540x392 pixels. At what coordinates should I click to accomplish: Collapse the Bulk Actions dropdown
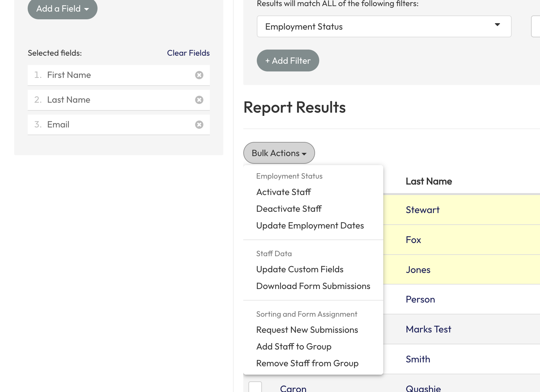279,153
